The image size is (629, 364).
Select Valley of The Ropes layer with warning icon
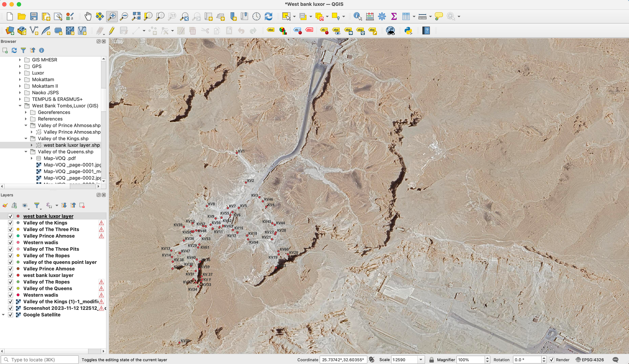pyautogui.click(x=46, y=282)
